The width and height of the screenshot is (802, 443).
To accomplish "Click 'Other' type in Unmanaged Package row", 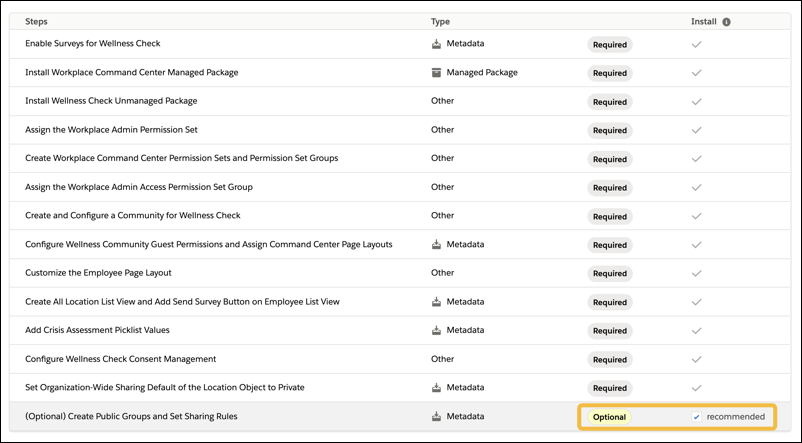I will pyautogui.click(x=442, y=101).
